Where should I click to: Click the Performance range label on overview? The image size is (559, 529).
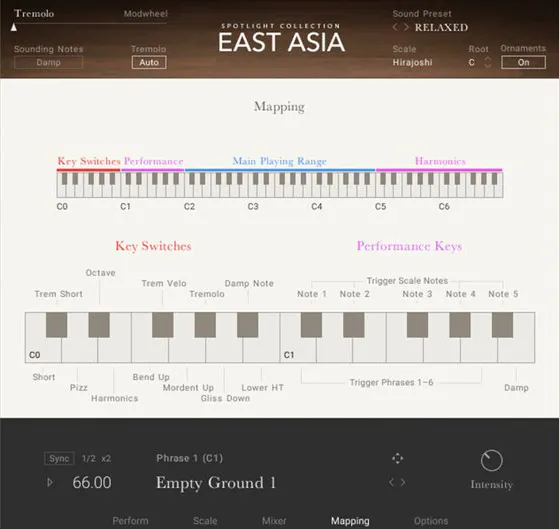pos(153,161)
